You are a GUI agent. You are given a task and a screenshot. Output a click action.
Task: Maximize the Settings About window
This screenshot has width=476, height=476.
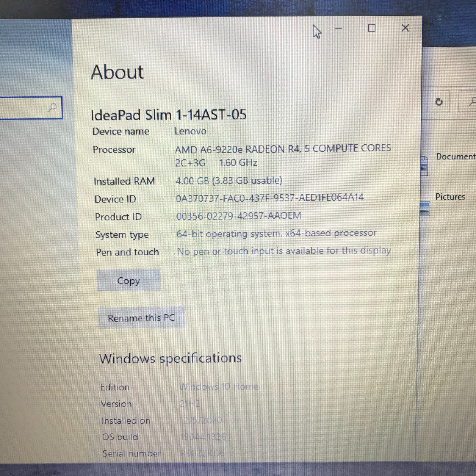pyautogui.click(x=372, y=28)
